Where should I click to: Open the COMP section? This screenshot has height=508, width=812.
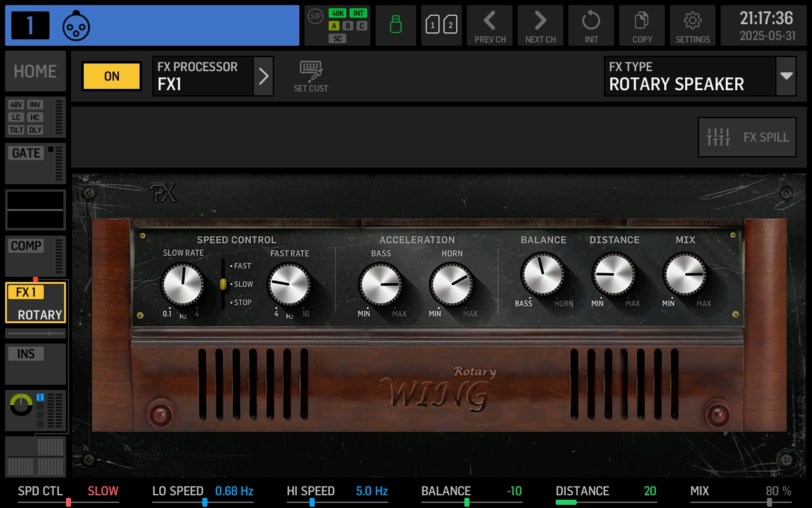tap(36, 256)
